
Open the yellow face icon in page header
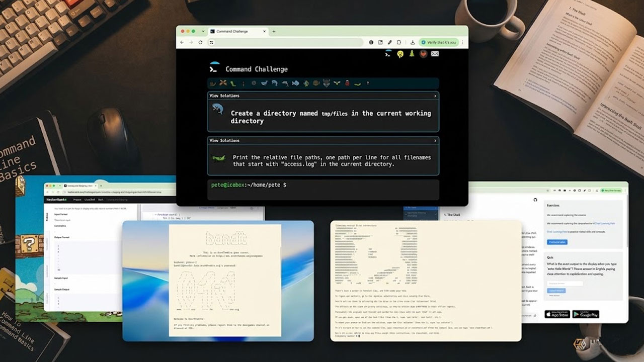[400, 54]
